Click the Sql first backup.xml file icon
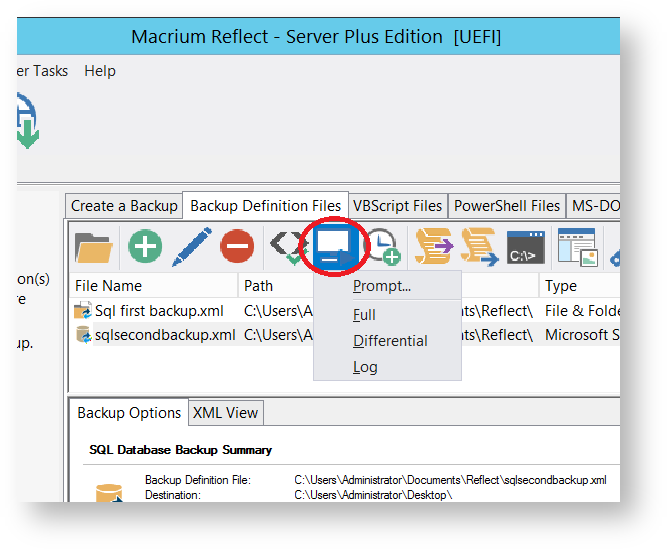Image resolution: width=668 pixels, height=550 pixels. point(83,311)
